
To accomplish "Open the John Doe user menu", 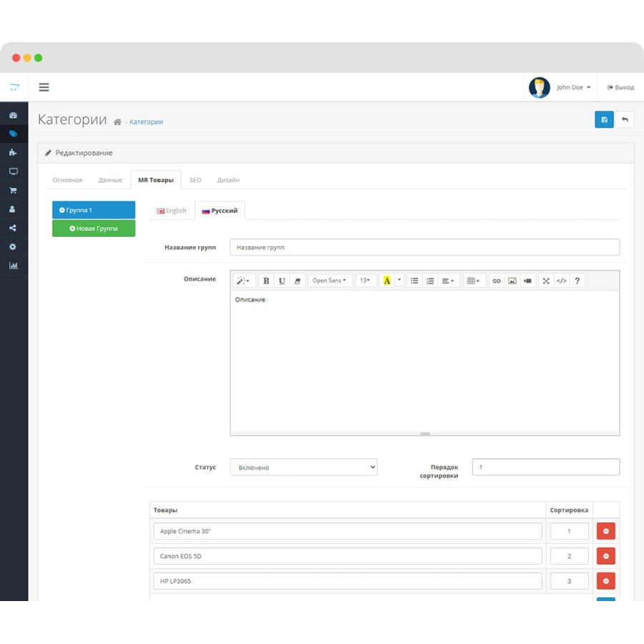I will 573,87.
